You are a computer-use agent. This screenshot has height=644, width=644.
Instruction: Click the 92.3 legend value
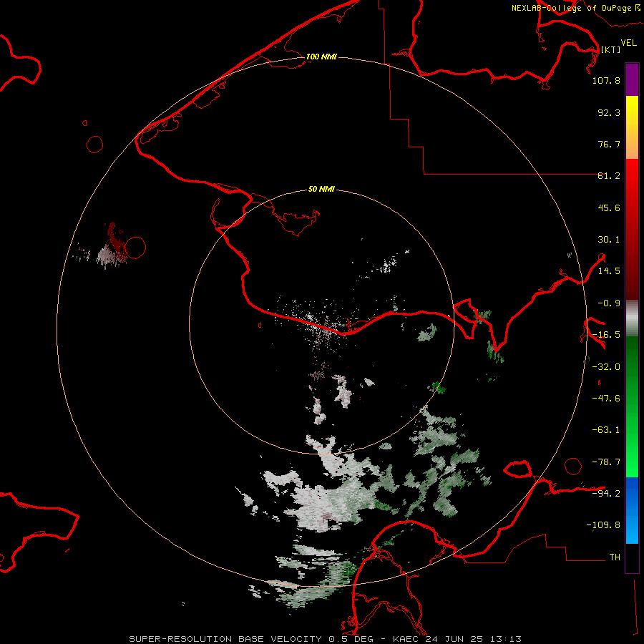[x=609, y=112]
